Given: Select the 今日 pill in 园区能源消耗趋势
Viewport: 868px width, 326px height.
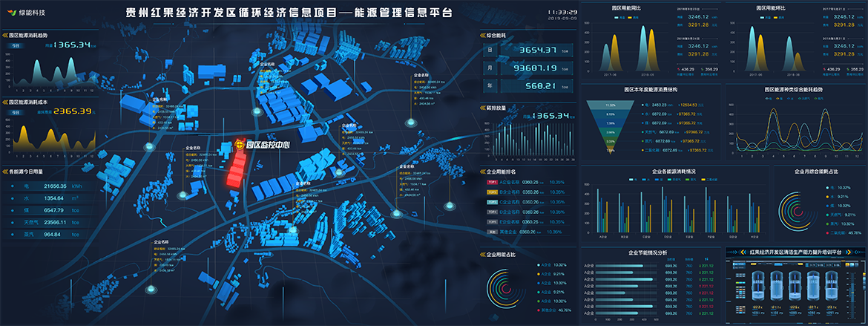Looking at the screenshot, I should click(x=16, y=46).
